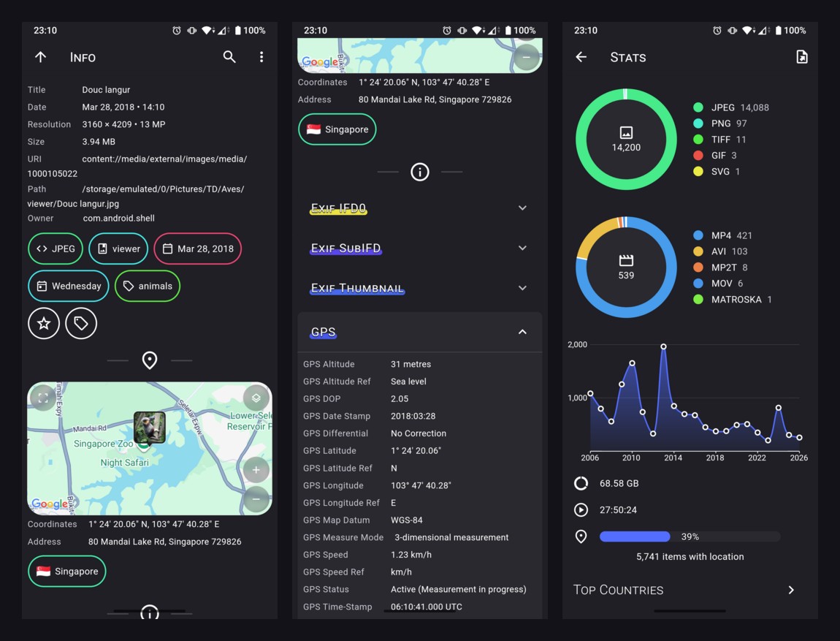Image resolution: width=840 pixels, height=641 pixels.
Task: Zoom in on the map
Action: point(256,470)
